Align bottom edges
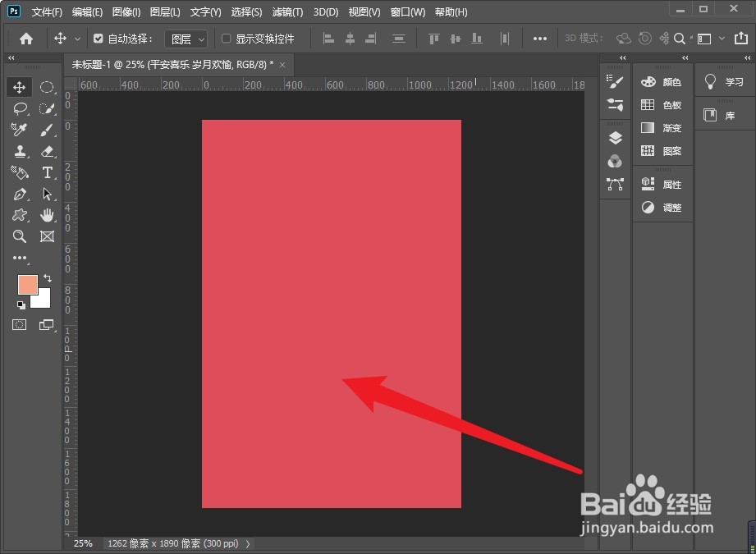This screenshot has width=756, height=554. coord(476,39)
